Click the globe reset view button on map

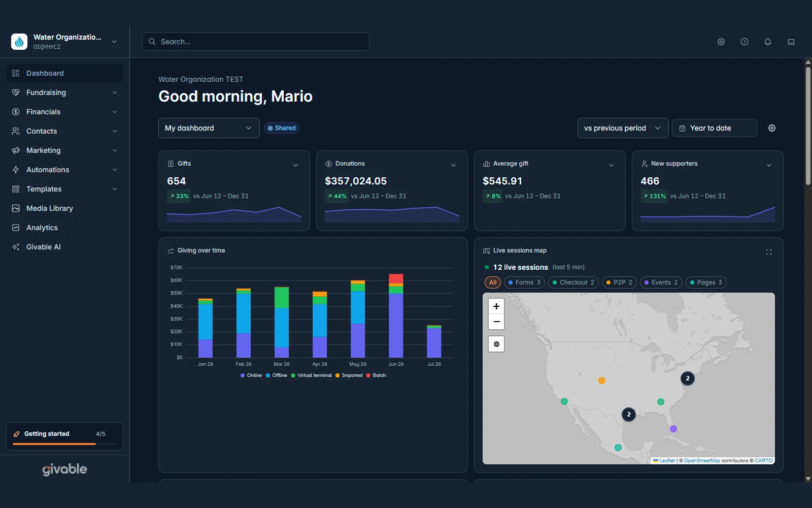pyautogui.click(x=496, y=344)
